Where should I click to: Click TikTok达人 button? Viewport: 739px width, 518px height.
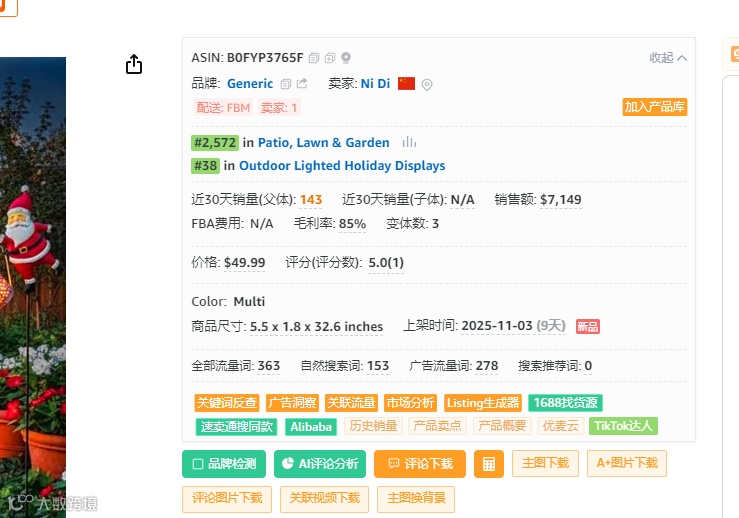(624, 426)
